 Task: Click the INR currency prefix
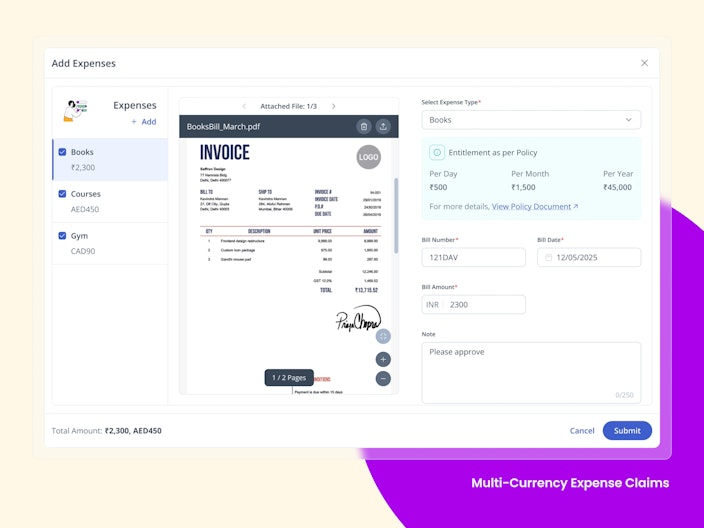(x=432, y=304)
